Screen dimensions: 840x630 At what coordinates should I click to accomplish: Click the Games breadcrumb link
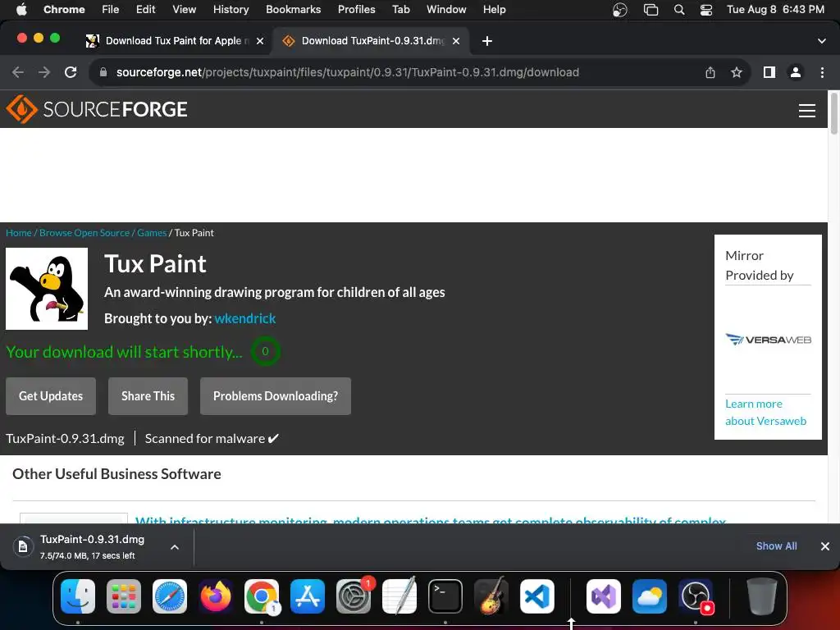(x=152, y=232)
